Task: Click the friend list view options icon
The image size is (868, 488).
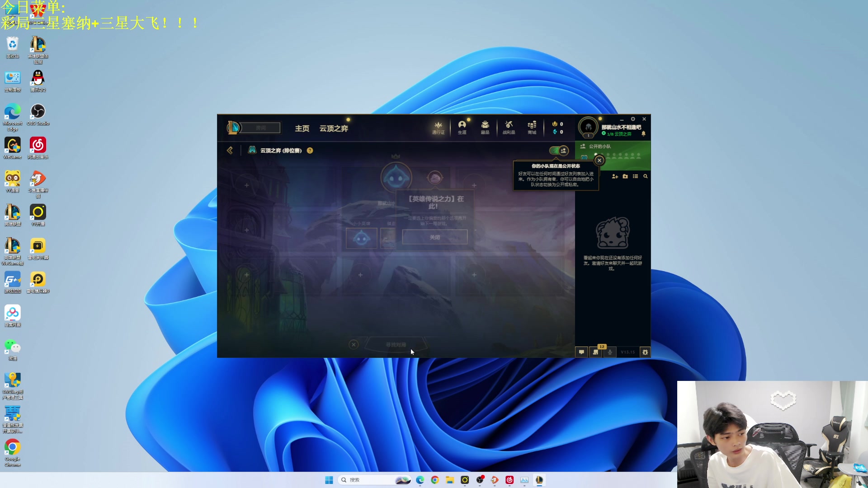Action: click(635, 176)
